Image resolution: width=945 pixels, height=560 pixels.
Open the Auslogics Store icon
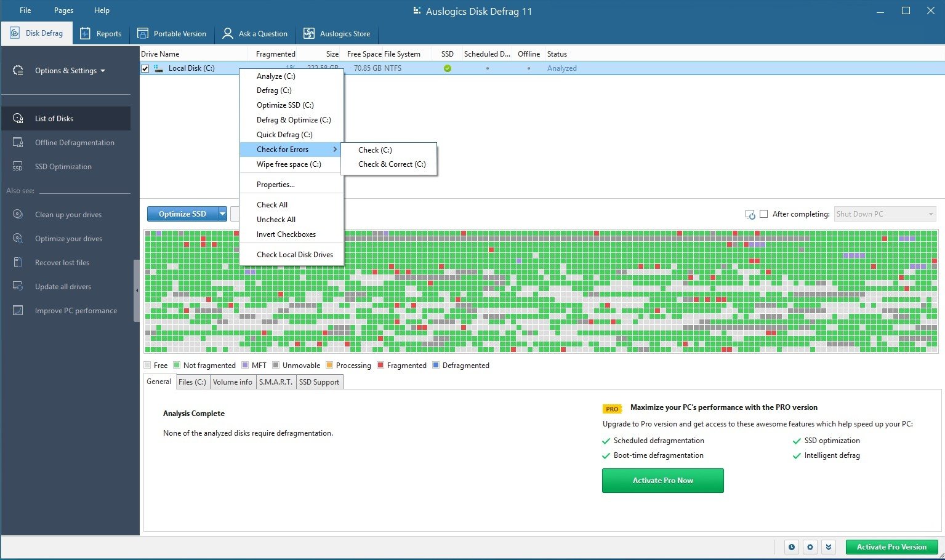pyautogui.click(x=309, y=33)
